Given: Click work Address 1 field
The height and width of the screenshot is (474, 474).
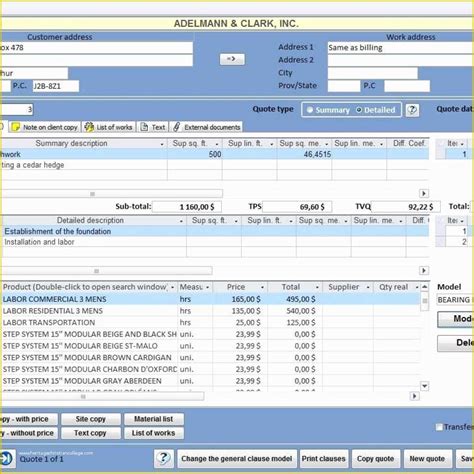Looking at the screenshot, I should (401, 48).
